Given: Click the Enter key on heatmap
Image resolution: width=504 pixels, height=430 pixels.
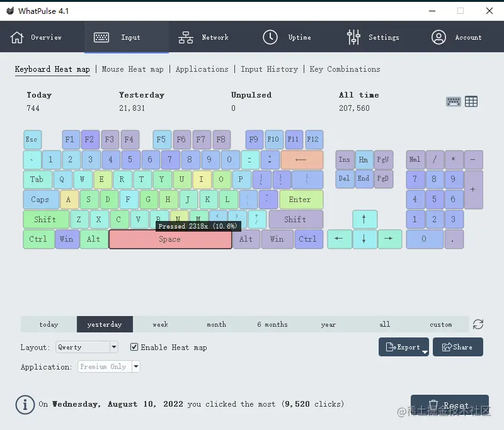Looking at the screenshot, I should coord(301,200).
